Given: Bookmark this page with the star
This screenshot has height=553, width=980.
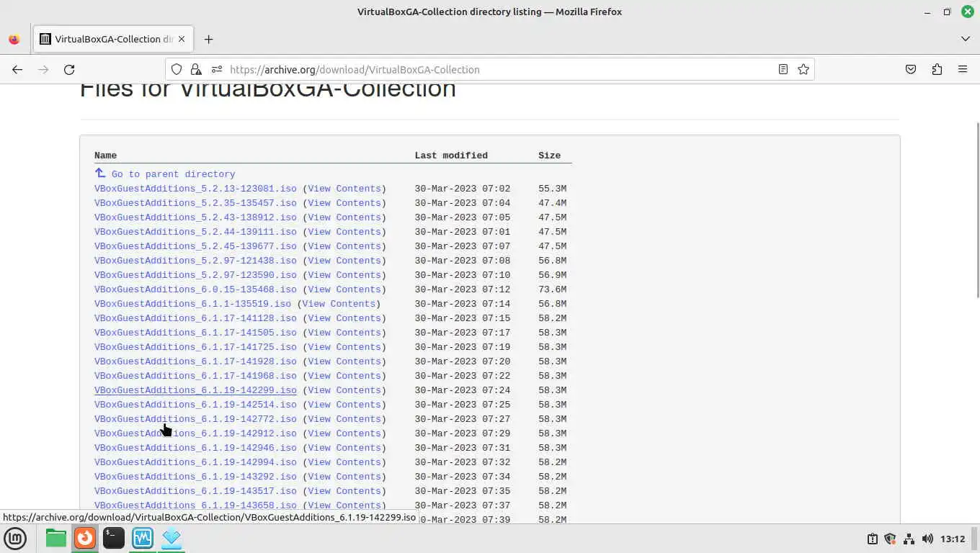Looking at the screenshot, I should coord(803,69).
